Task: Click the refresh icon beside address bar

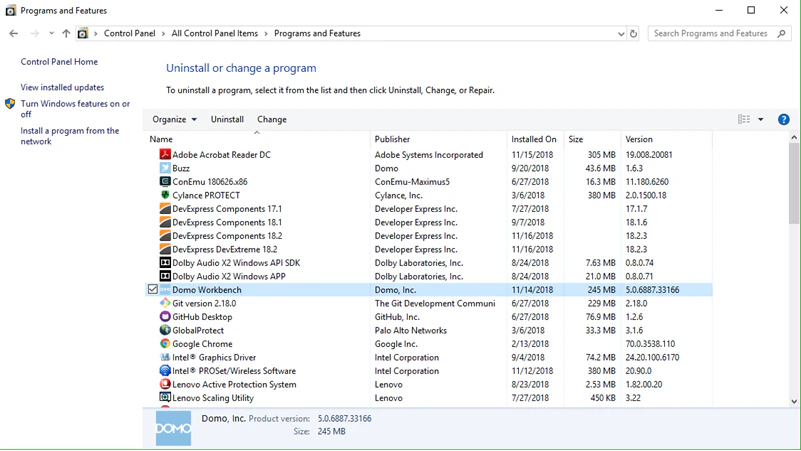Action: [633, 34]
